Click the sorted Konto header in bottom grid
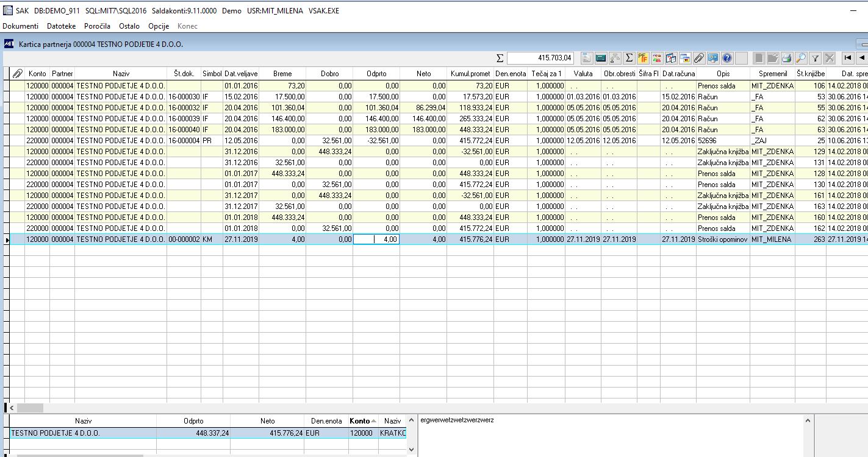 click(363, 421)
